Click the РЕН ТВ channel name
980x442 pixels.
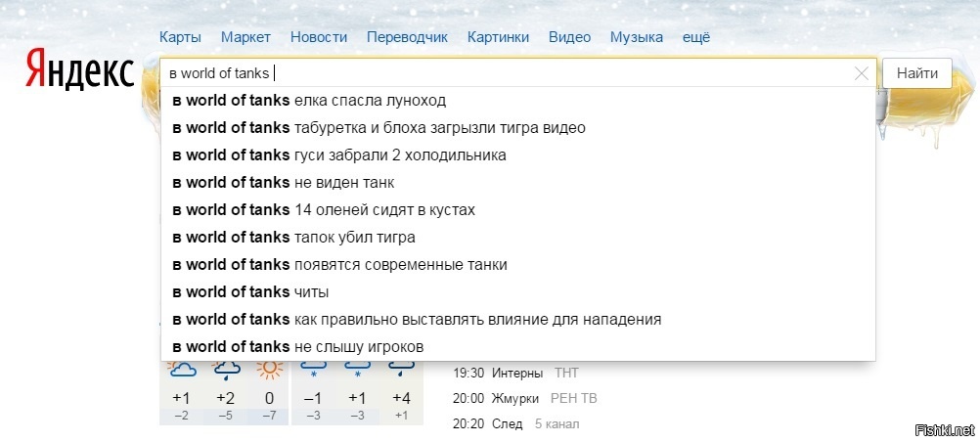pyautogui.click(x=574, y=398)
